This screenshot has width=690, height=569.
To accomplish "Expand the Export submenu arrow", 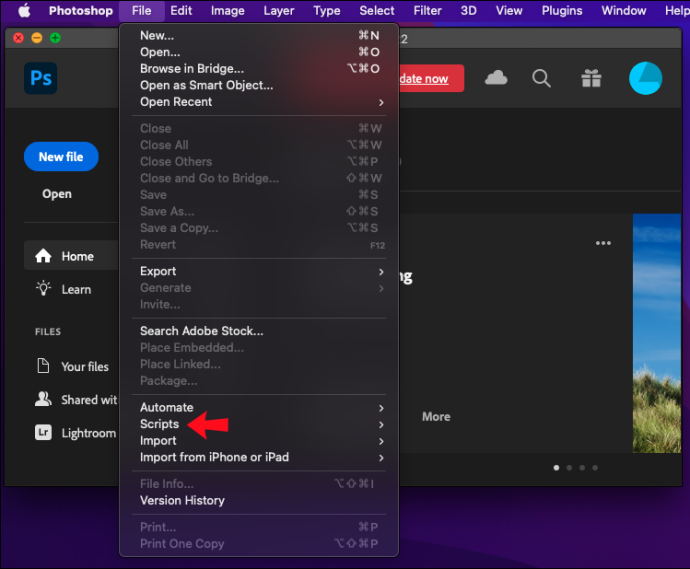I will [381, 272].
